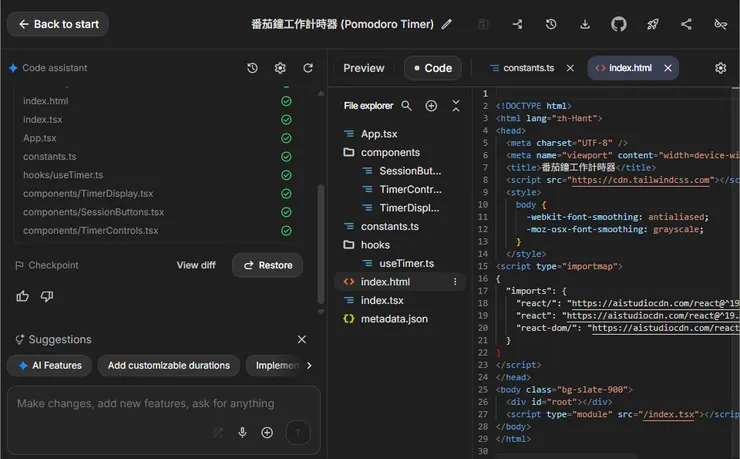Click the View diff link

click(x=196, y=265)
